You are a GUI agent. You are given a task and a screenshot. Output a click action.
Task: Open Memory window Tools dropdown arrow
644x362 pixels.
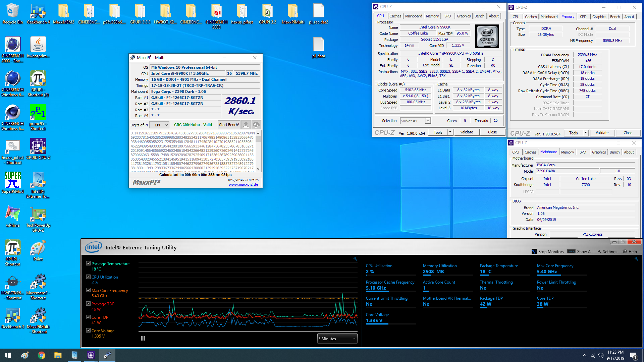coord(586,133)
